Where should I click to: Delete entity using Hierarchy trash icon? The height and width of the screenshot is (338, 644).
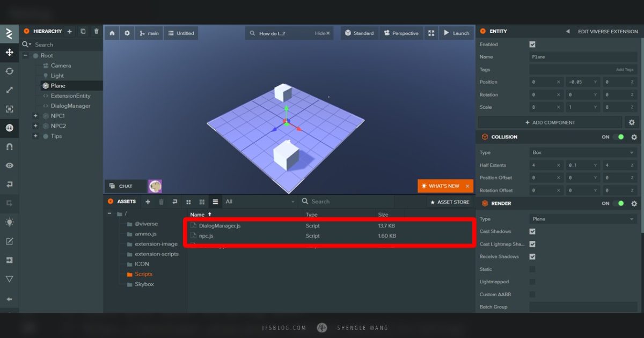tap(97, 32)
